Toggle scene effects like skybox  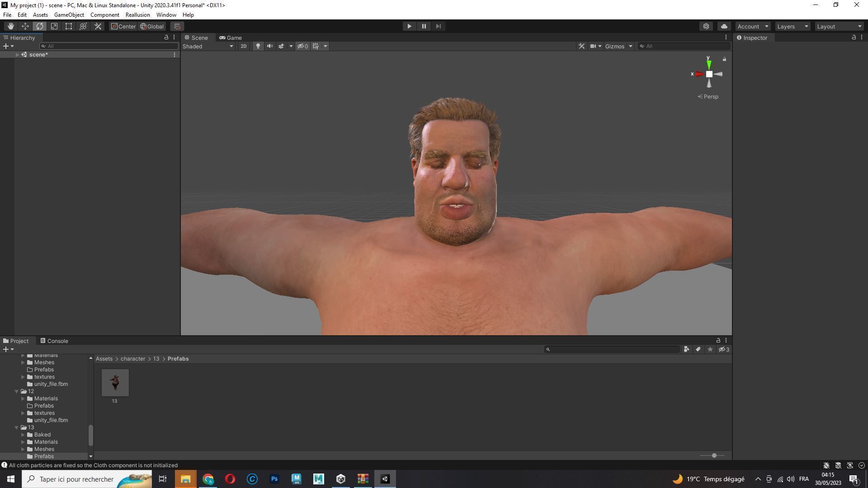(x=281, y=46)
